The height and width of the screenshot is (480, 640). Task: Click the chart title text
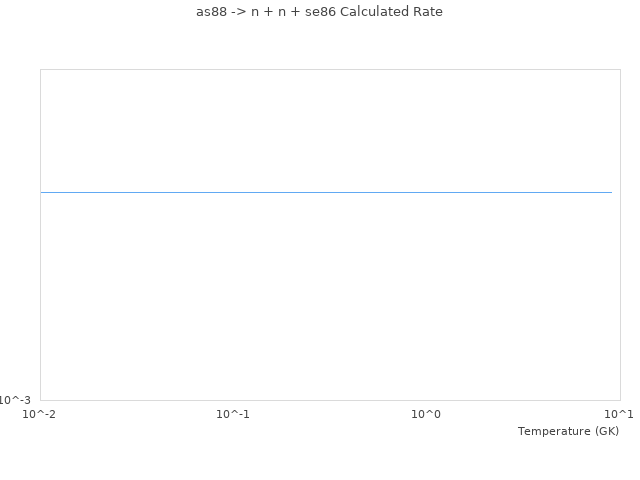(x=319, y=12)
